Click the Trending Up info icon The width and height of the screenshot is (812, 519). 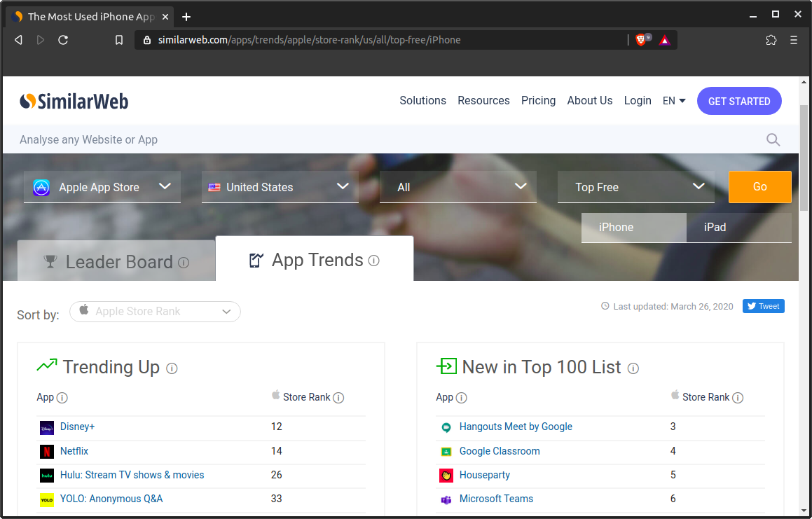(x=172, y=368)
